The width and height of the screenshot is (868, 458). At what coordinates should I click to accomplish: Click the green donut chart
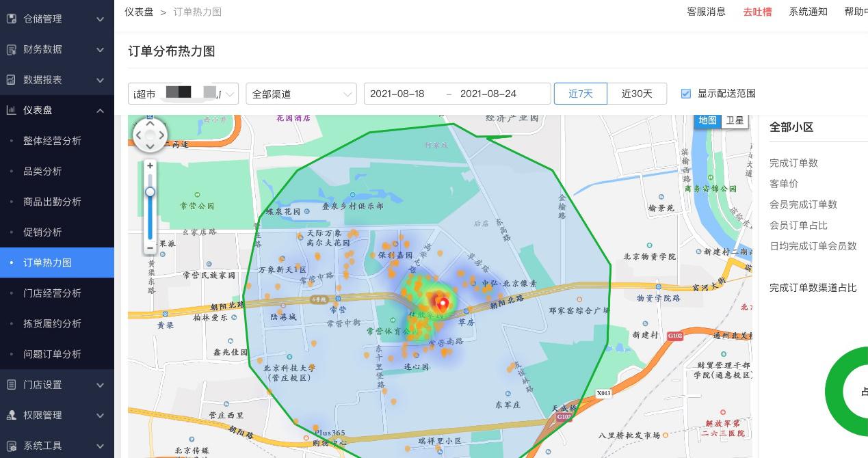pos(847,393)
